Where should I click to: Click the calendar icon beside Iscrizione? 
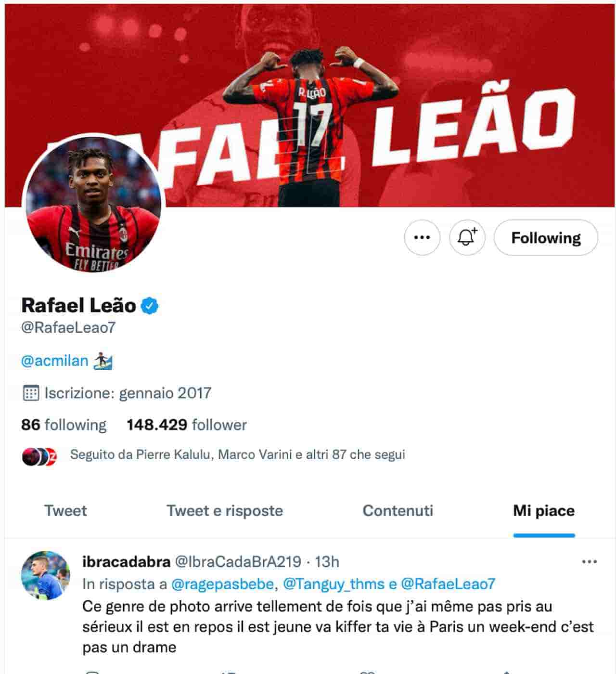tap(31, 393)
